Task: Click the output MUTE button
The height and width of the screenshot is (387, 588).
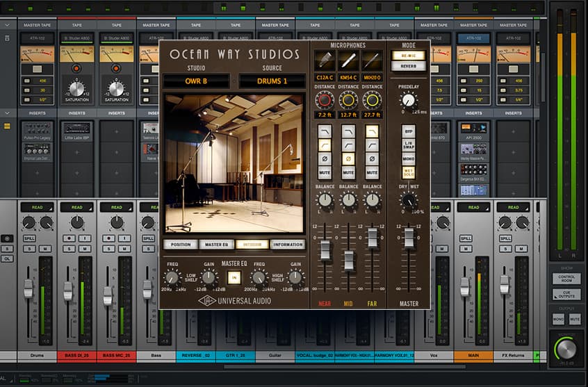Action: tap(575, 319)
